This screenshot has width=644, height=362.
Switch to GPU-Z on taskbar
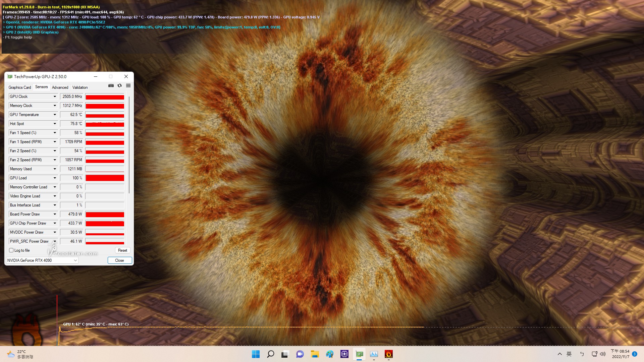[359, 354]
